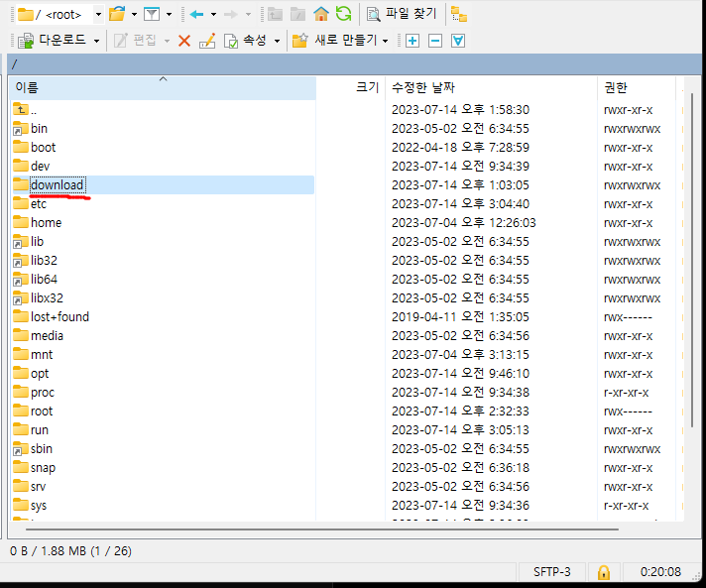Click the rename pencil icon
Image resolution: width=706 pixels, height=588 pixels.
207,41
